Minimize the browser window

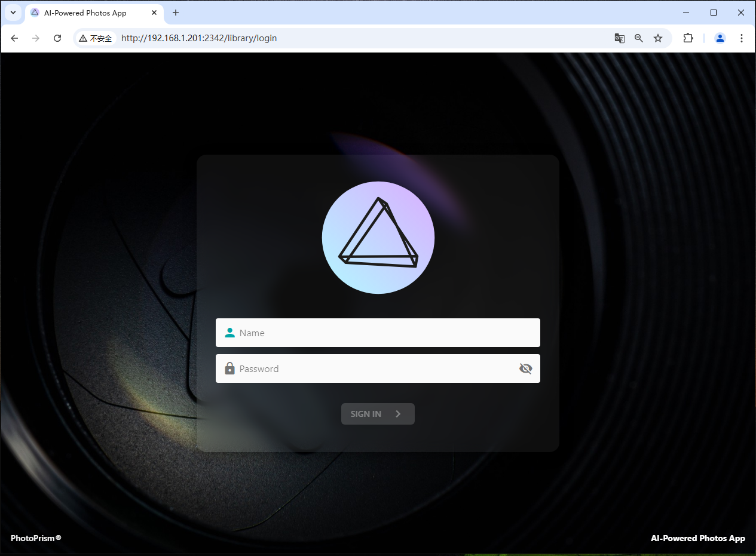[686, 13]
